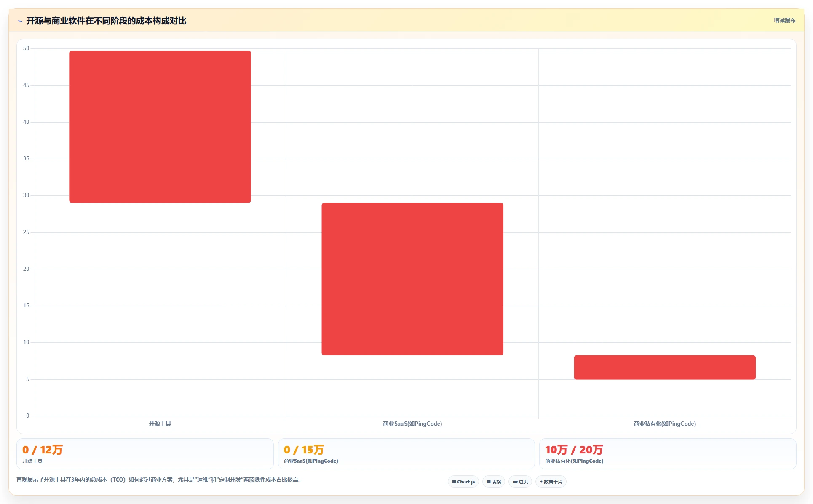Switch to the 表格 tab
Screen dimensions: 813x504
pos(494,482)
